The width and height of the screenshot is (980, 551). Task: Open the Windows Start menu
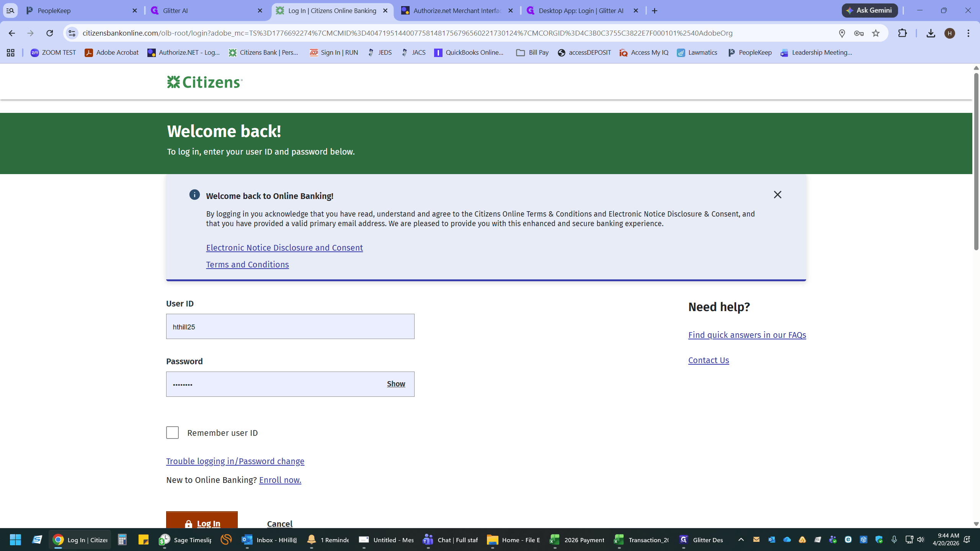click(x=15, y=540)
